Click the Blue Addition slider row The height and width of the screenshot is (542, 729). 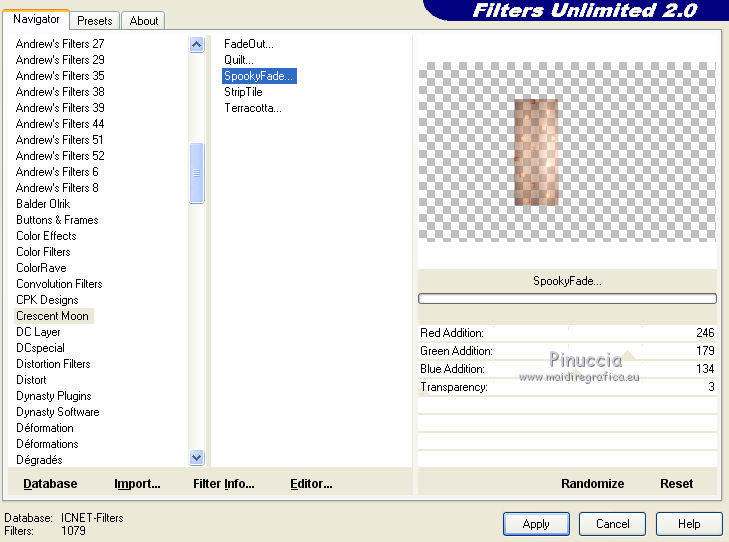567,369
